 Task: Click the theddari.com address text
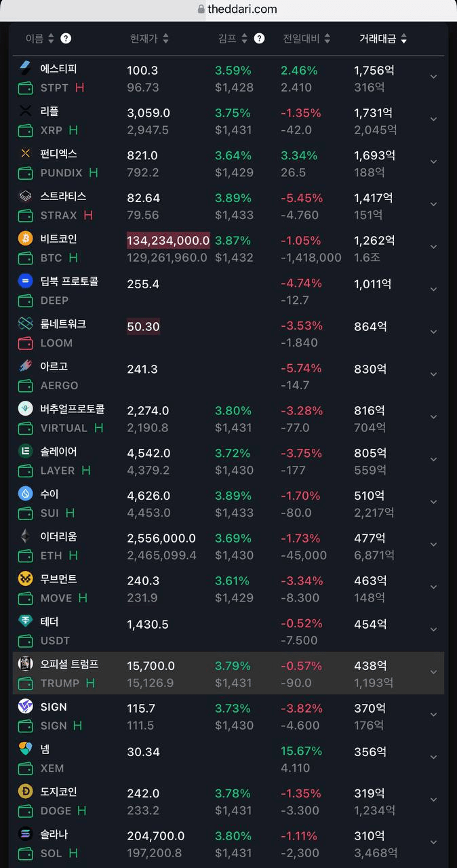[242, 9]
